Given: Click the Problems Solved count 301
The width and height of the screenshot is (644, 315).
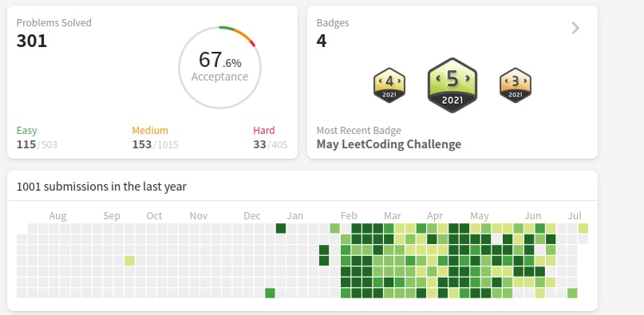Looking at the screenshot, I should [x=32, y=41].
